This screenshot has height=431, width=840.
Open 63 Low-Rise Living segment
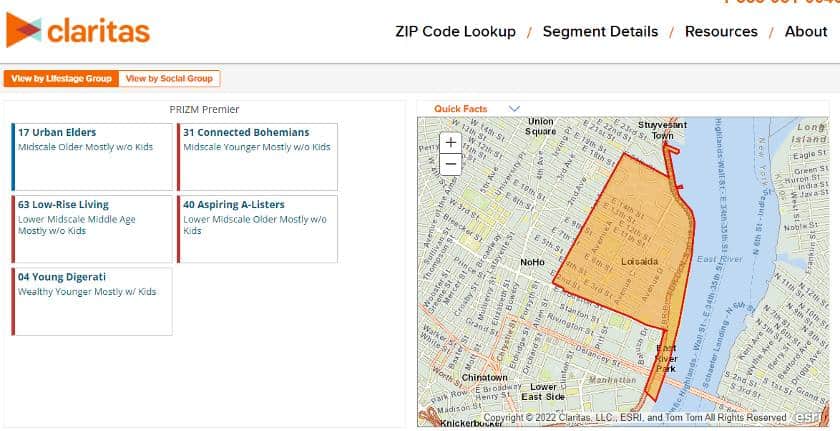pyautogui.click(x=92, y=229)
